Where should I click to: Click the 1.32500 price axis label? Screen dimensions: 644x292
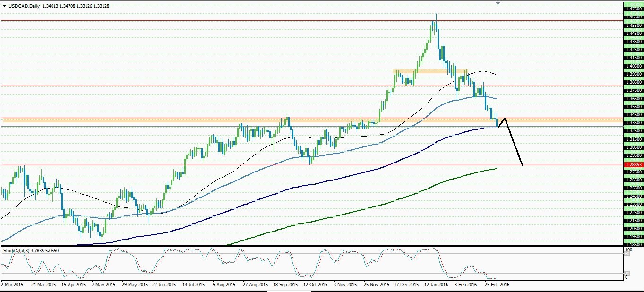[633, 131]
